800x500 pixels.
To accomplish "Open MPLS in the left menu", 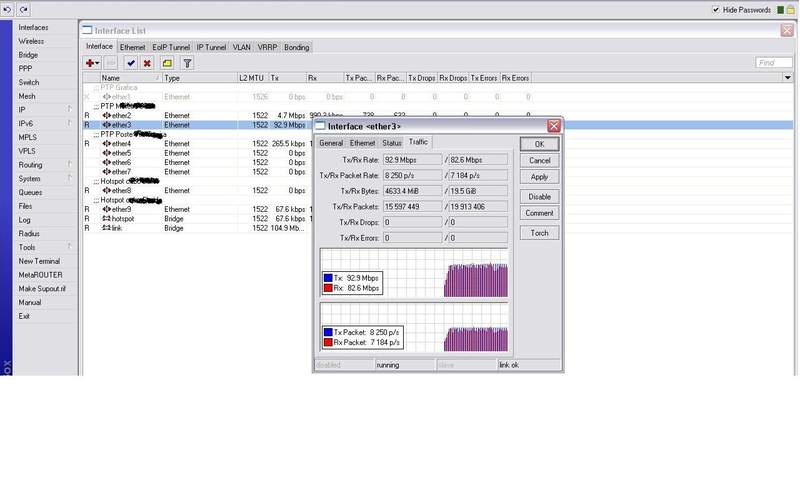I will (x=28, y=137).
